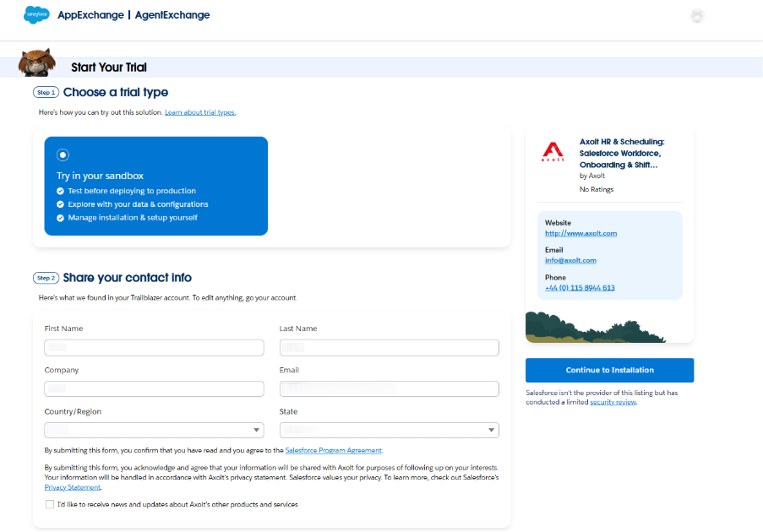This screenshot has height=532, width=763.
Task: Click the Axolt phone number link
Action: (x=580, y=288)
